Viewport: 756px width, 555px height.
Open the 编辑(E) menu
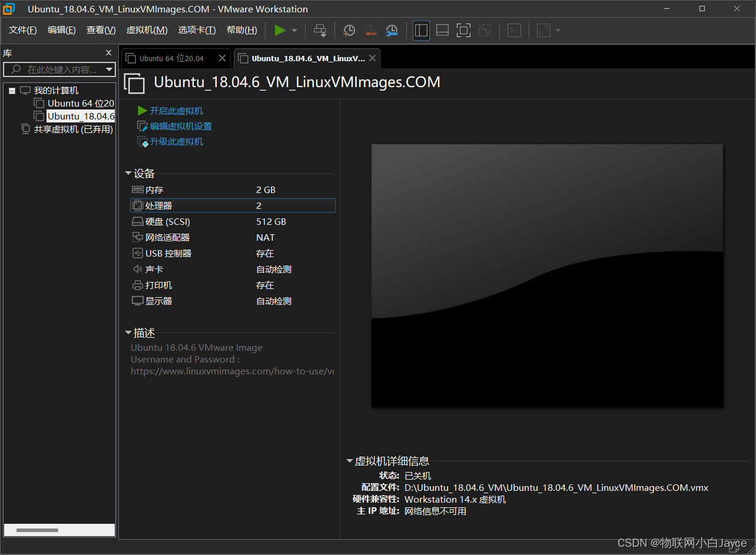point(62,30)
